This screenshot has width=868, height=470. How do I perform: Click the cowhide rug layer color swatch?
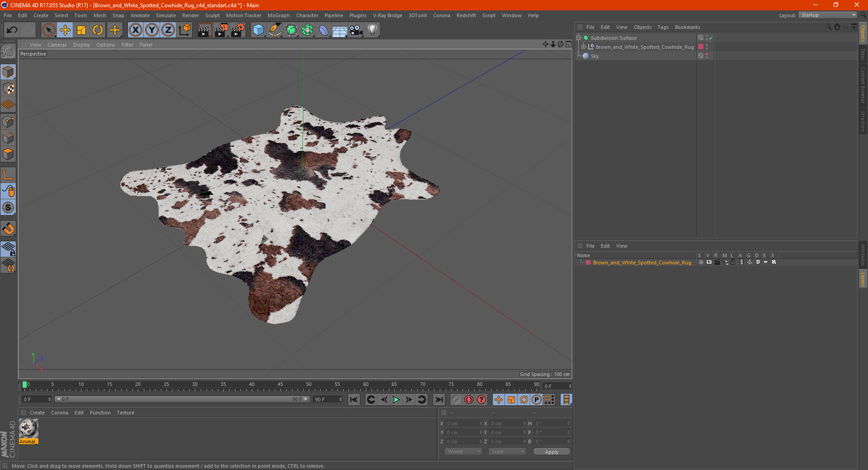coord(588,263)
